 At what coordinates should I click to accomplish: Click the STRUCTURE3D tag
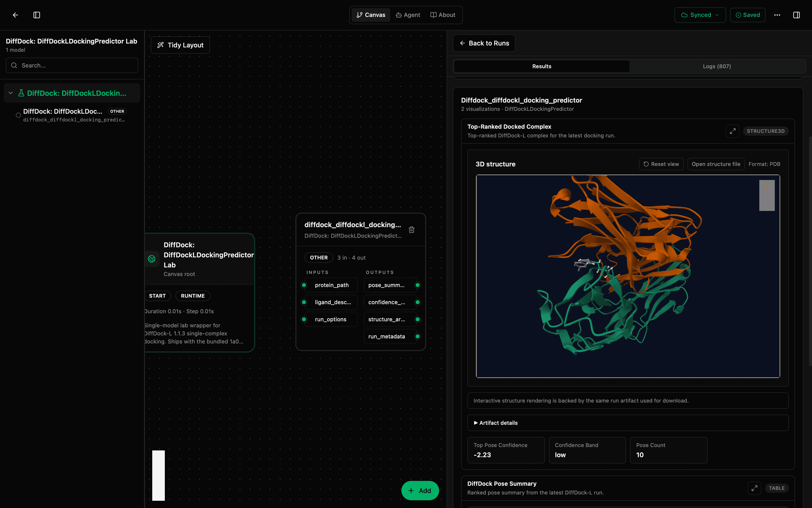click(766, 131)
